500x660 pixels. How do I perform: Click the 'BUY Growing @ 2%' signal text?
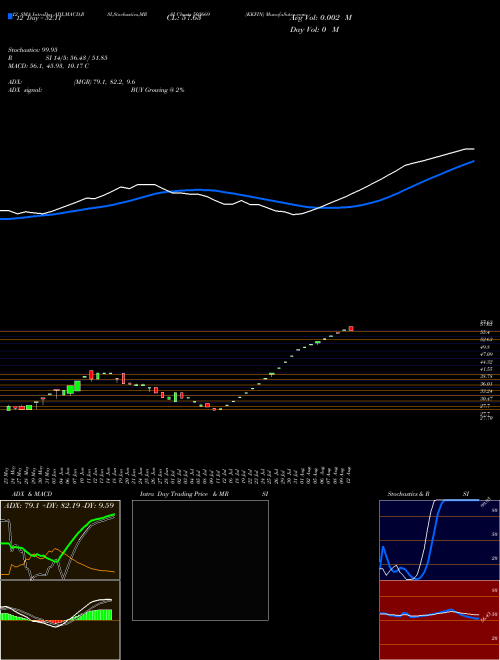click(x=157, y=90)
